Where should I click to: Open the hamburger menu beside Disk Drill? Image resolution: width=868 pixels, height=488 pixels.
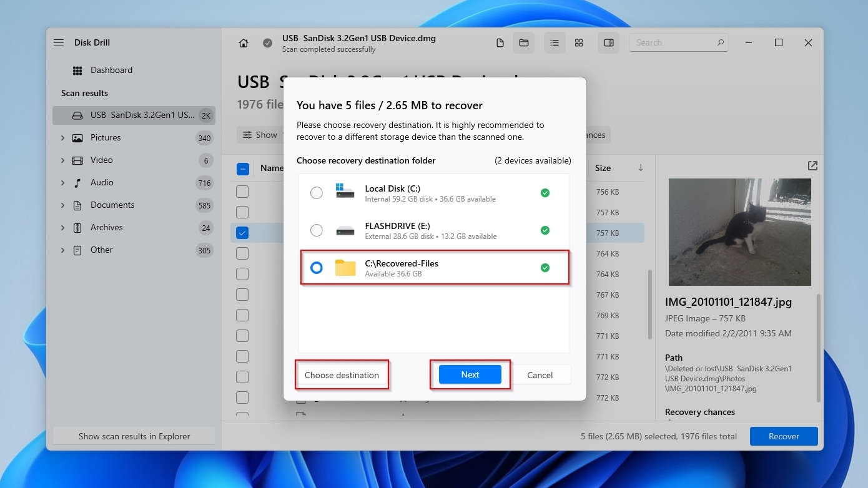click(x=59, y=43)
